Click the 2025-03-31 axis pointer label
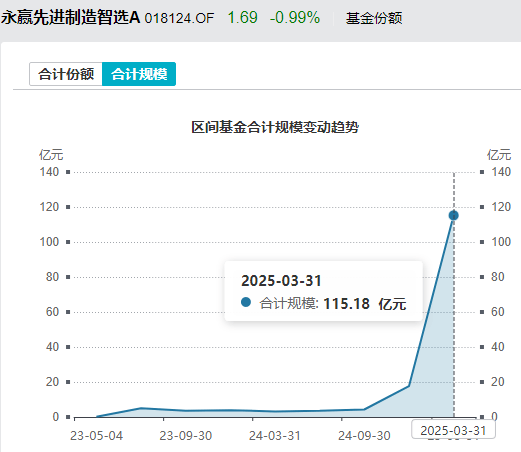521x452 pixels. point(453,430)
